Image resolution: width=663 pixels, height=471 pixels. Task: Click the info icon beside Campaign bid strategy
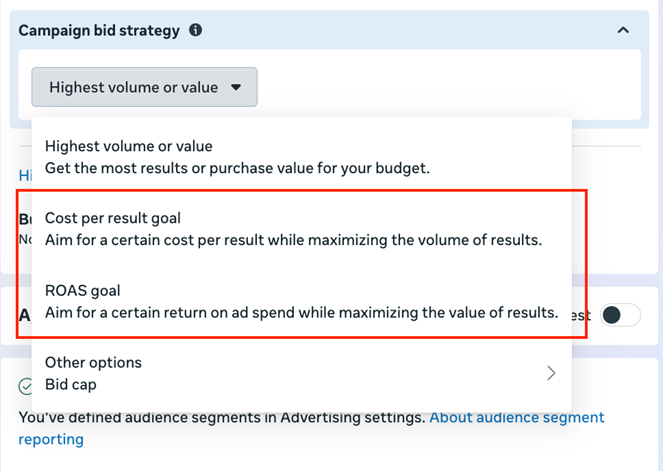(196, 30)
